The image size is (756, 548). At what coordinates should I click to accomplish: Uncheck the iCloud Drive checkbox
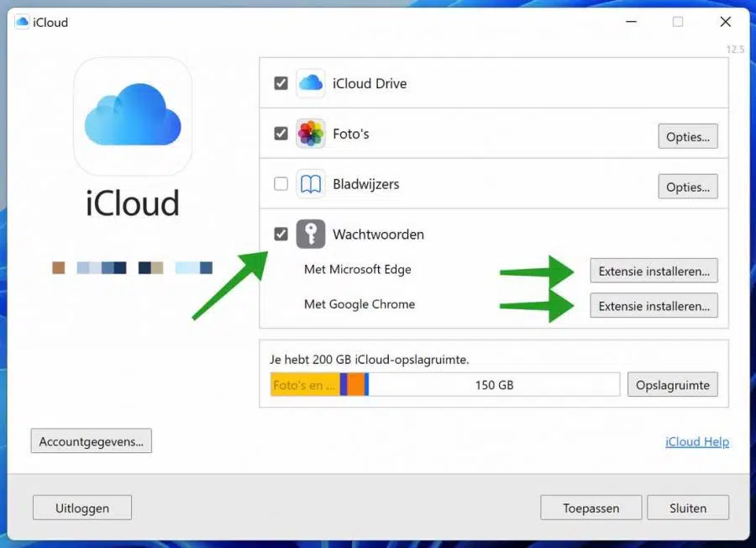pyautogui.click(x=281, y=83)
